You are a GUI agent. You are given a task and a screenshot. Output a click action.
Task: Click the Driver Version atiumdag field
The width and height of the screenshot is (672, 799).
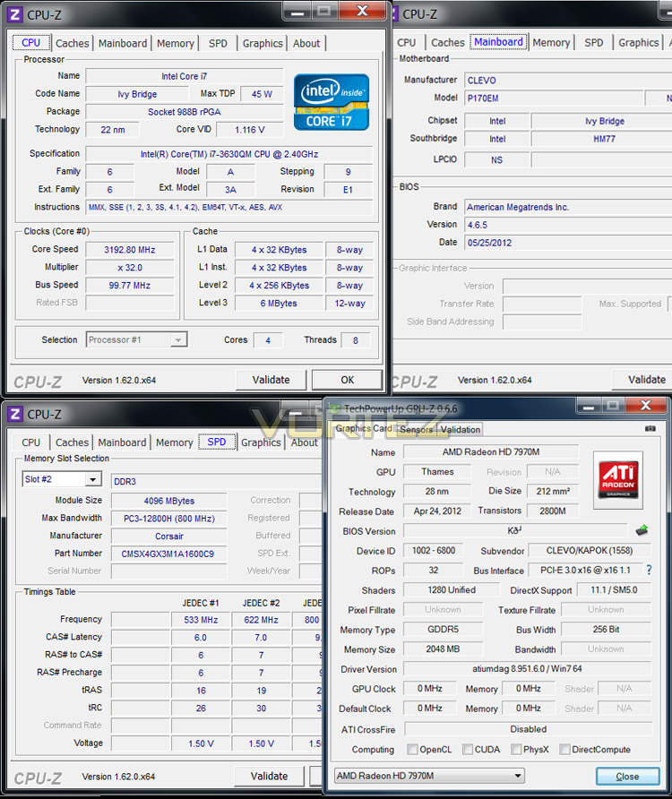527,668
